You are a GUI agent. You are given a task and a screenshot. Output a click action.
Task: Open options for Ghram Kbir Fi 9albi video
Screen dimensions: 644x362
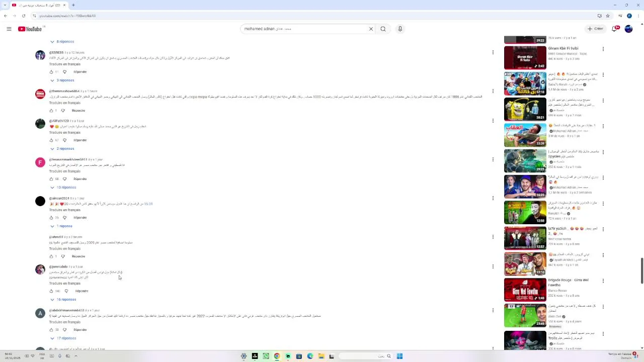pyautogui.click(x=603, y=49)
